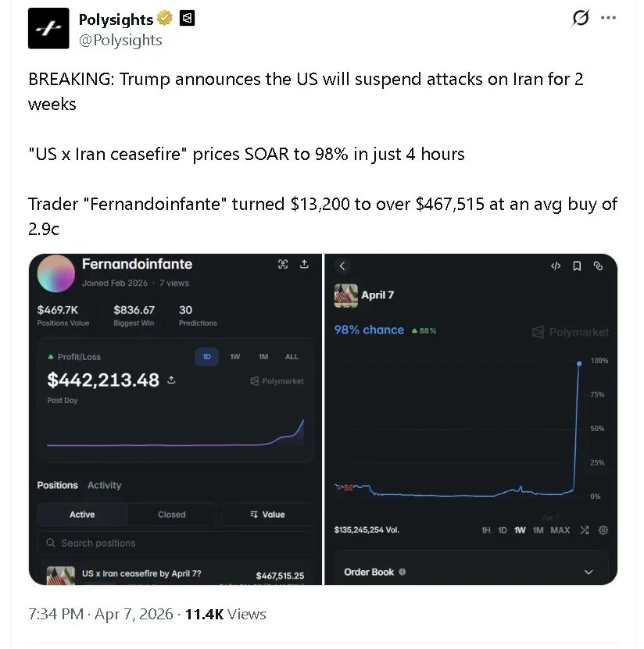Screen dimensions: 644x649
Task: Show the Closed positions tab
Action: tap(172, 515)
